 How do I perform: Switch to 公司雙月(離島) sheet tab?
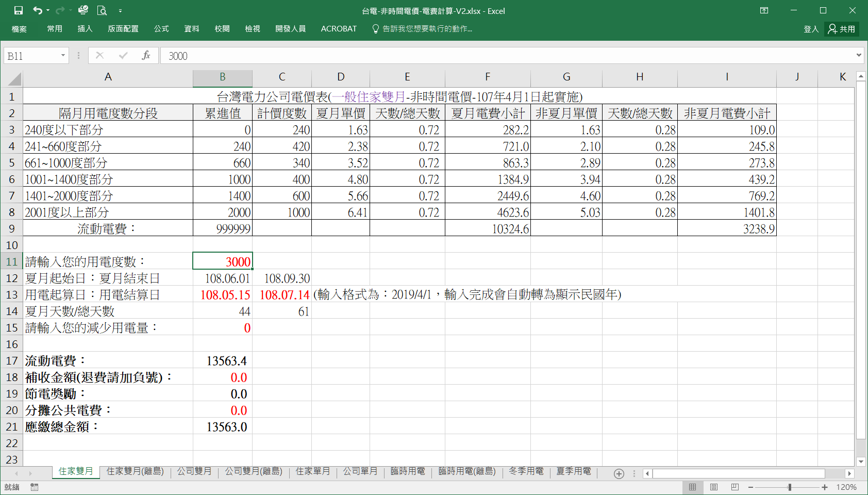click(x=254, y=471)
